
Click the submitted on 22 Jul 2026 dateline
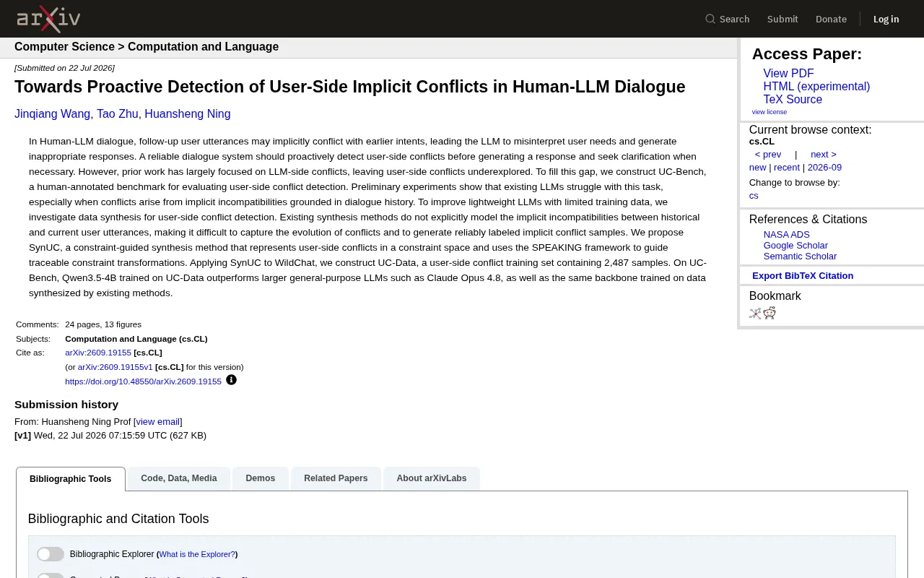click(64, 68)
